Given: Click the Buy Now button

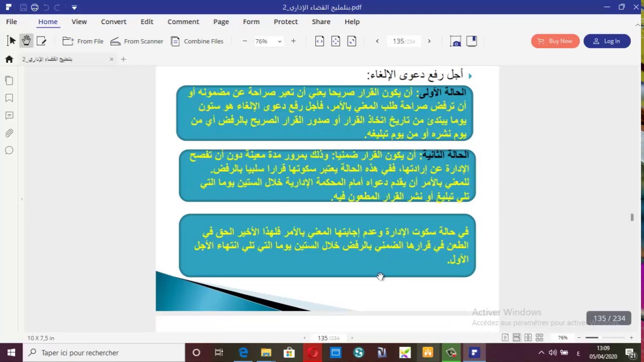Looking at the screenshot, I should [x=555, y=41].
